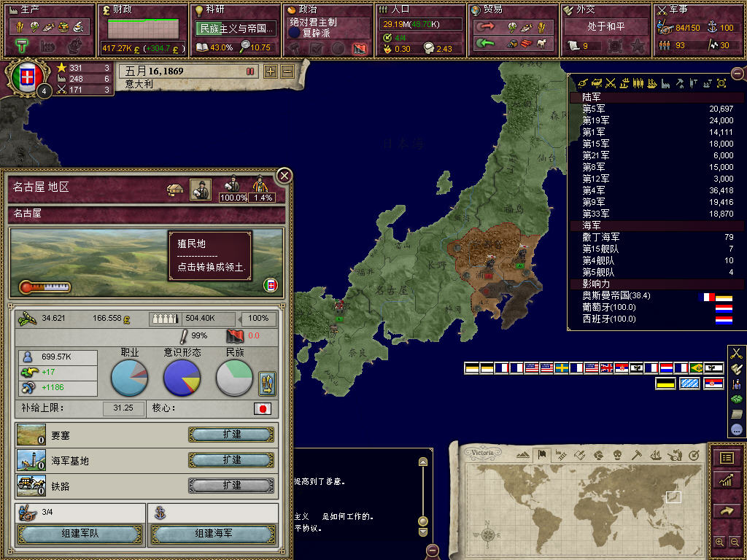Image resolution: width=747 pixels, height=560 pixels.
Task: Click the province building icon in 名古屋 panel
Action: pos(175,190)
